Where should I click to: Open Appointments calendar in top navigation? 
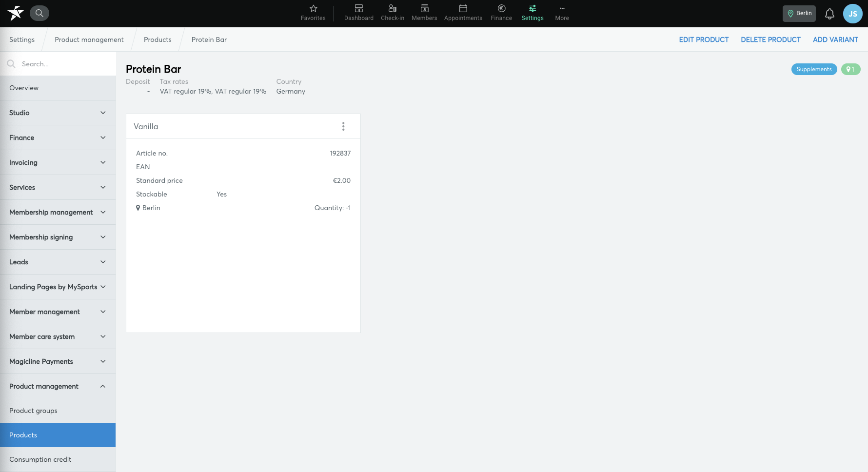463,13
